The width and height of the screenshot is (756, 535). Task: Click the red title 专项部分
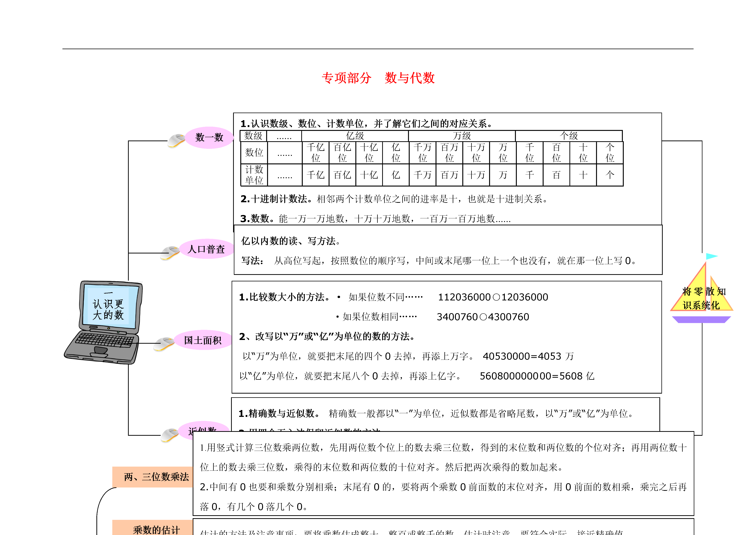(x=346, y=78)
